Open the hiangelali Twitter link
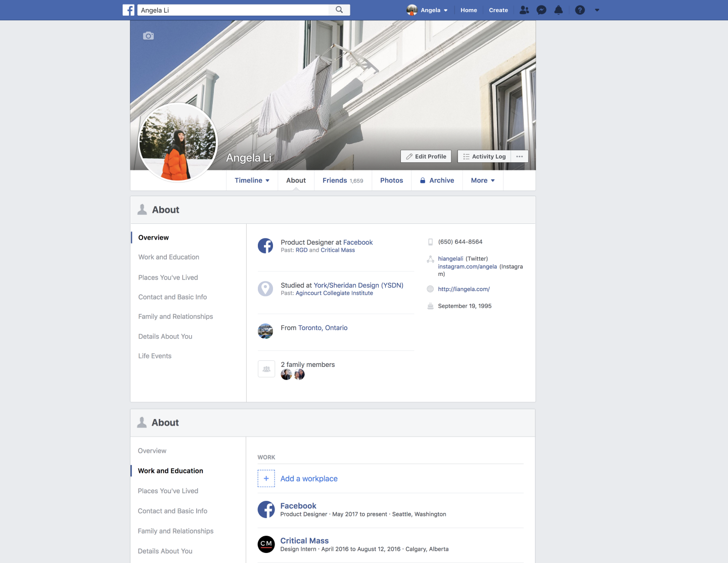This screenshot has height=563, width=728. pos(450,259)
